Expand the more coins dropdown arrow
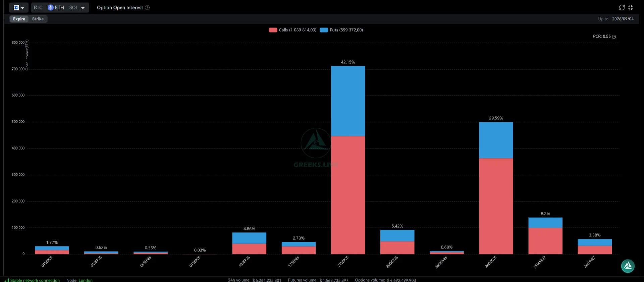644x282 pixels. (83, 8)
